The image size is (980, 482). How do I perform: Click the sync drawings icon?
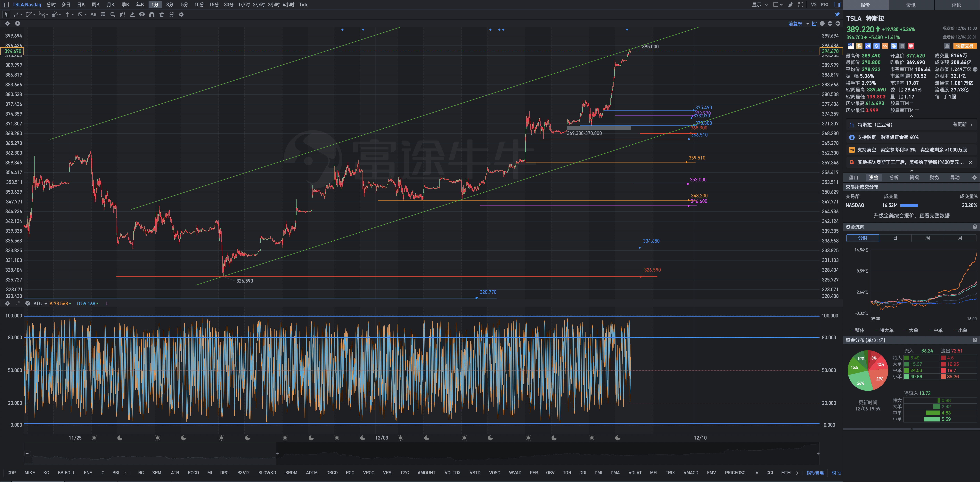click(172, 14)
